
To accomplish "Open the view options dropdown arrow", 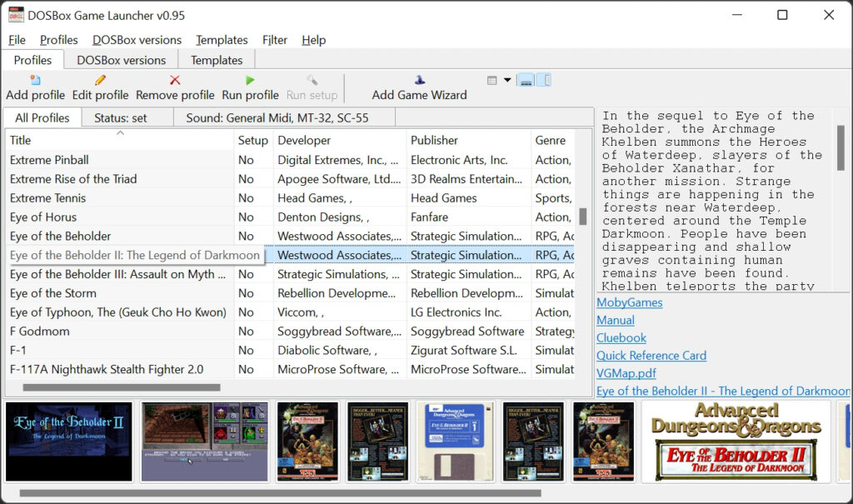I will pyautogui.click(x=507, y=79).
